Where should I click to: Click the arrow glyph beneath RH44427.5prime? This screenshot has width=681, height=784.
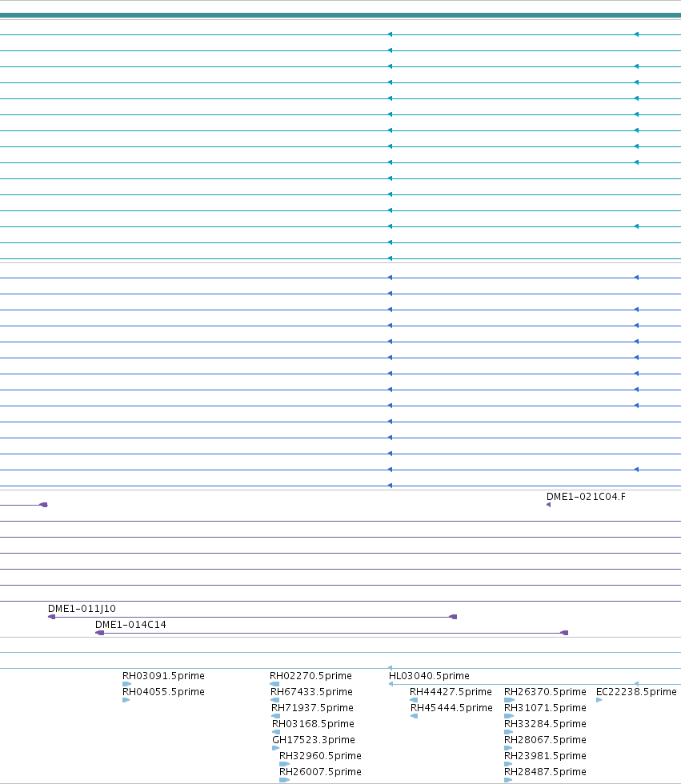414,700
